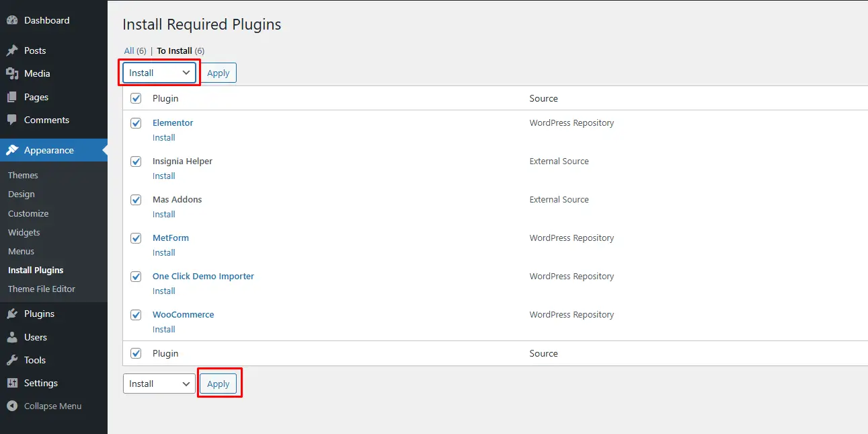Click Install under MetForm
This screenshot has height=434, width=868.
point(163,252)
